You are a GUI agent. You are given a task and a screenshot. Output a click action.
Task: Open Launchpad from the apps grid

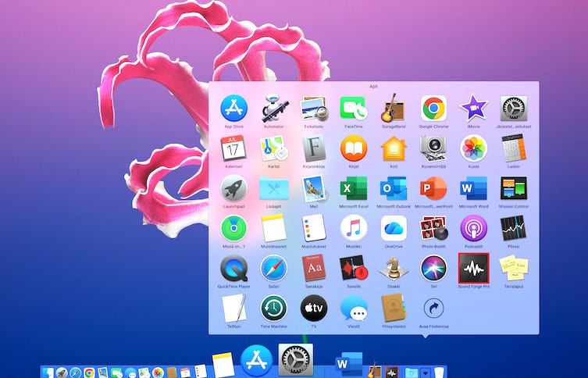[233, 188]
